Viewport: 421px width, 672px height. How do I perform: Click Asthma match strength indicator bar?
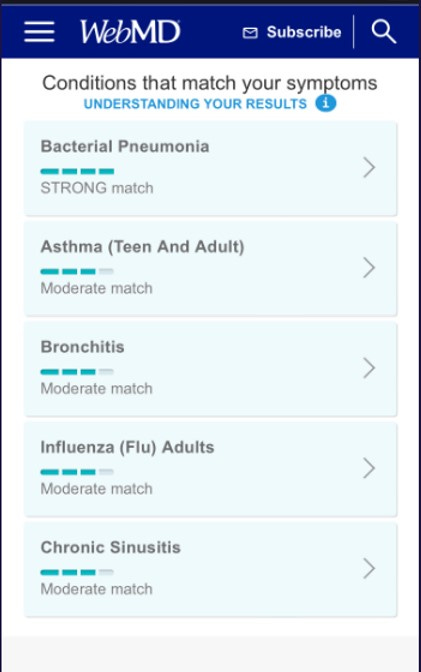point(77,271)
